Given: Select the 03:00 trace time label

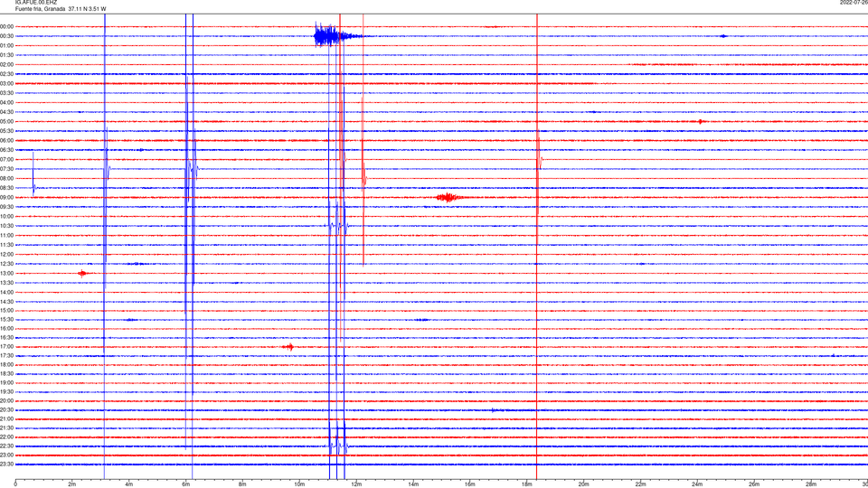Looking at the screenshot, I should point(6,83).
